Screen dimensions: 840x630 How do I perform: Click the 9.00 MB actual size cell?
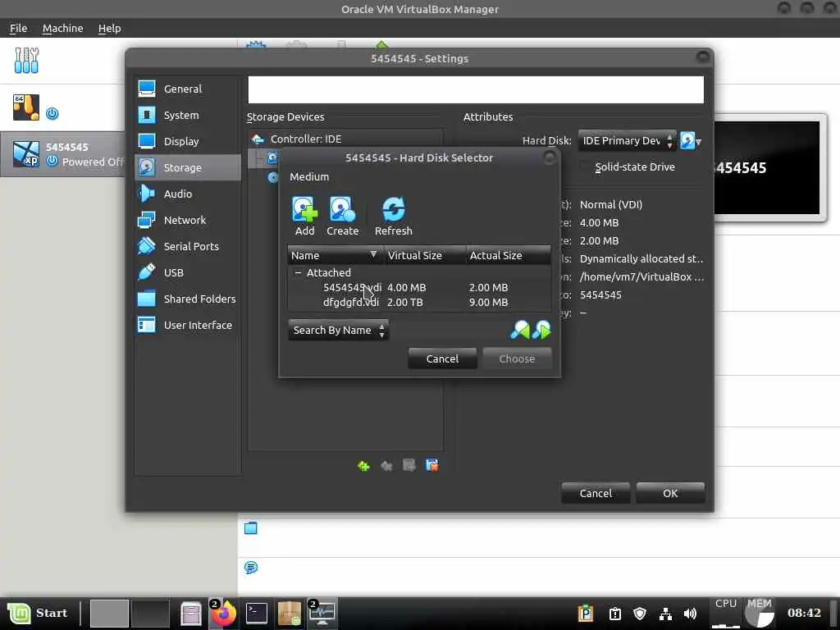[489, 303]
